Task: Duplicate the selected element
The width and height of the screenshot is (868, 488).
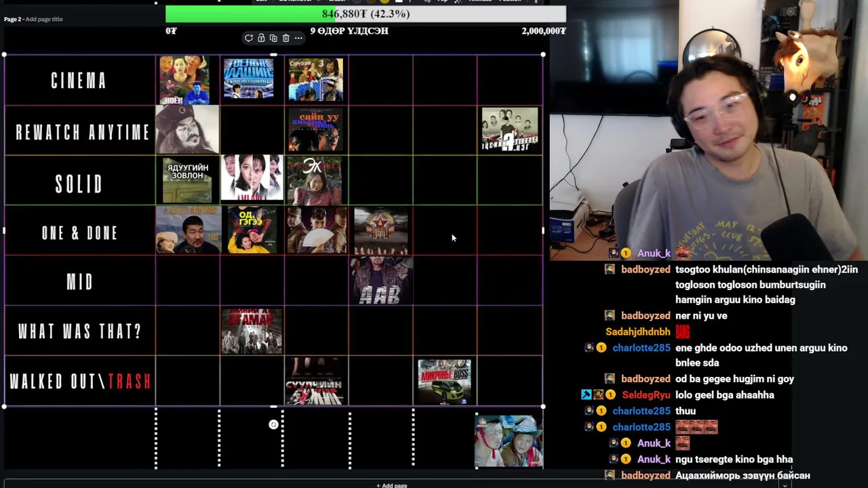Action: (273, 38)
